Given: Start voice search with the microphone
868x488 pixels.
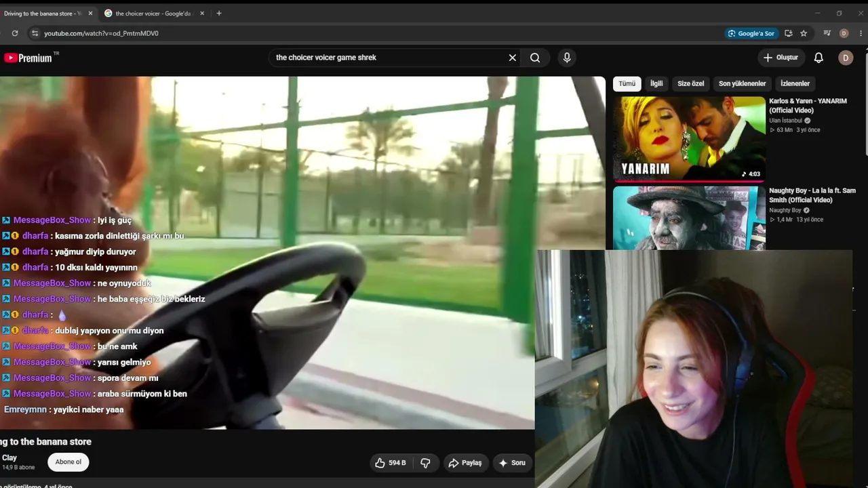Looking at the screenshot, I should pyautogui.click(x=567, y=58).
